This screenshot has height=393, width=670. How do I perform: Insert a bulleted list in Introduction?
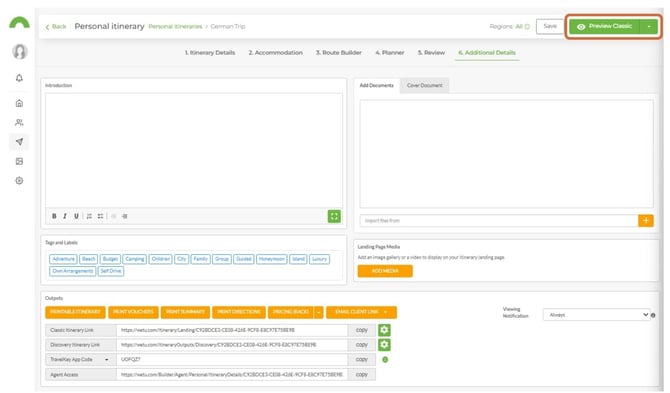point(100,216)
